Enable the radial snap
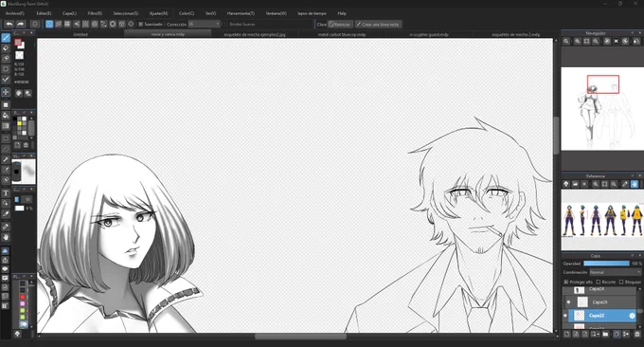644x347 pixels. pos(85,25)
